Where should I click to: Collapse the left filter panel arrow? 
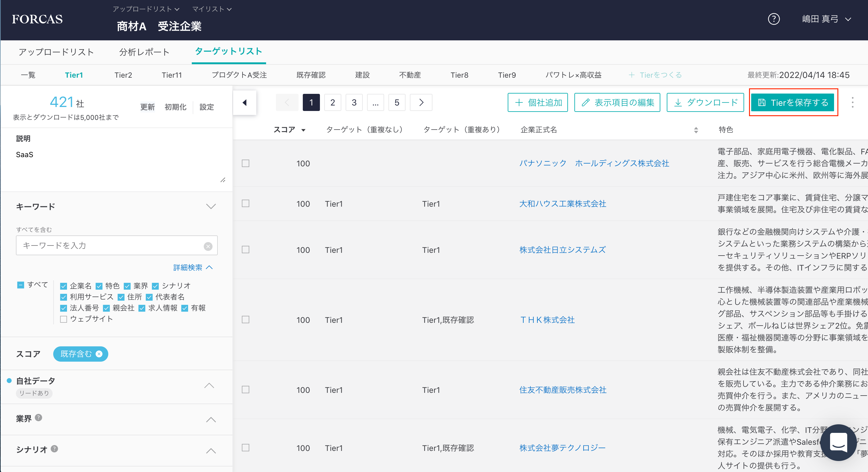pos(245,102)
